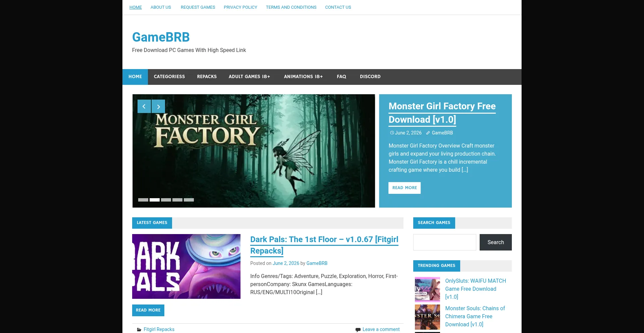Click the comment bubble icon

[358, 330]
